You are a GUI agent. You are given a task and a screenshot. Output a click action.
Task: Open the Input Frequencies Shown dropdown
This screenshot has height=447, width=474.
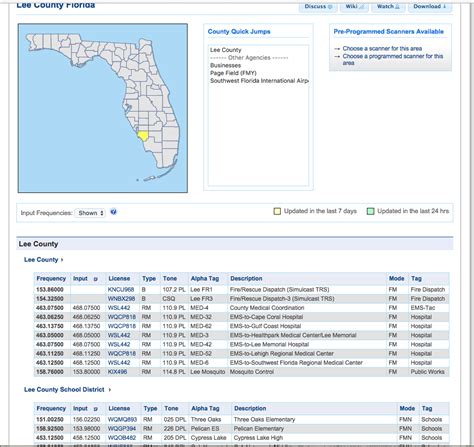coord(90,213)
